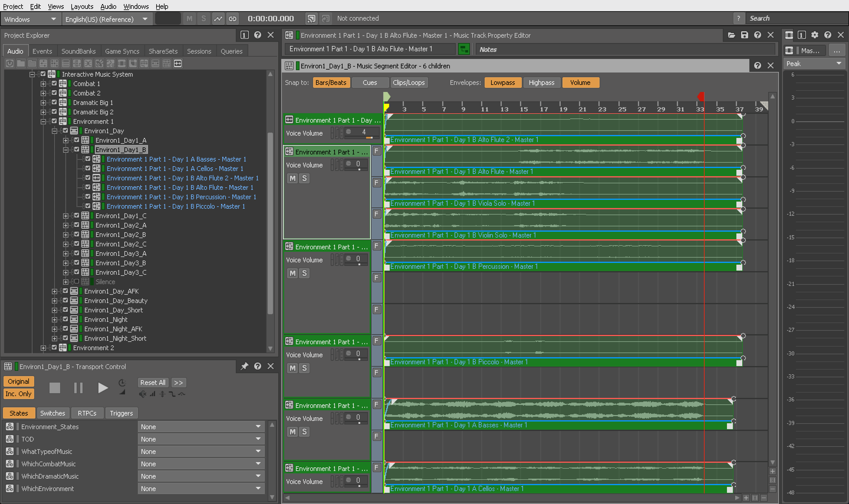Viewport: 849px width, 504px height.
Task: Click the Remote Connect icon beside Not connected
Action: pyautogui.click(x=311, y=19)
